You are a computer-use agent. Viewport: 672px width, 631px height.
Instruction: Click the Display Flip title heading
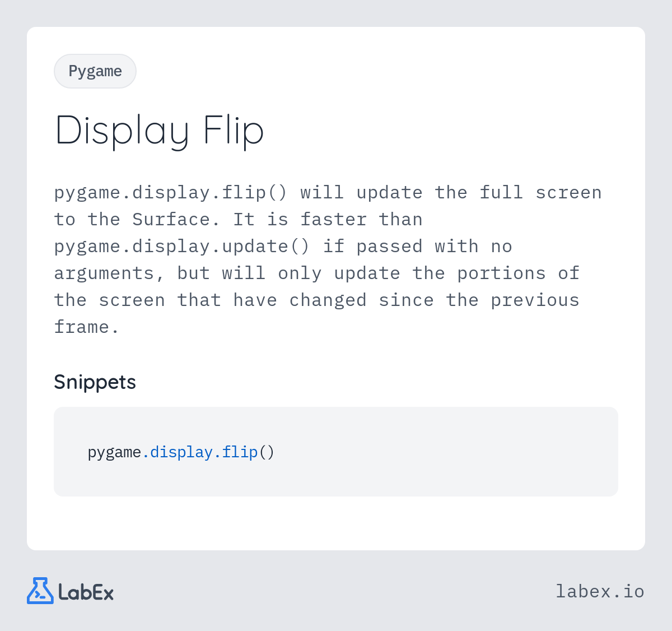[160, 131]
